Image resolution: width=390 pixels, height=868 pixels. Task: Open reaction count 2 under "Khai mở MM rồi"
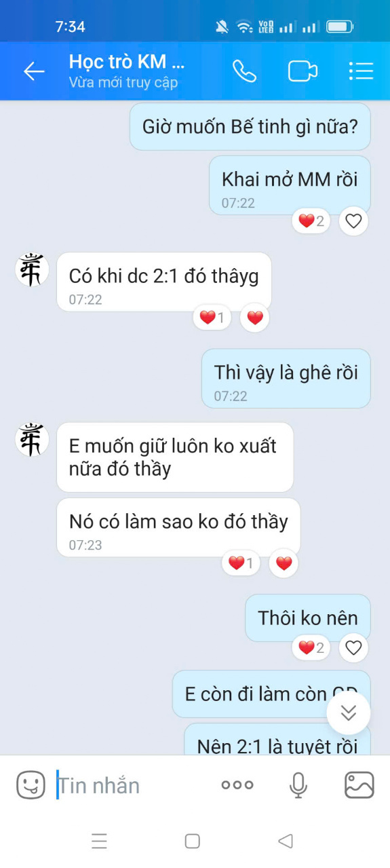click(x=311, y=221)
